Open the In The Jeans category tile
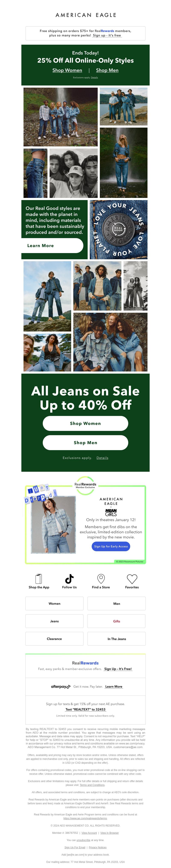Screen dimensions: 171x868 [x=116, y=638]
